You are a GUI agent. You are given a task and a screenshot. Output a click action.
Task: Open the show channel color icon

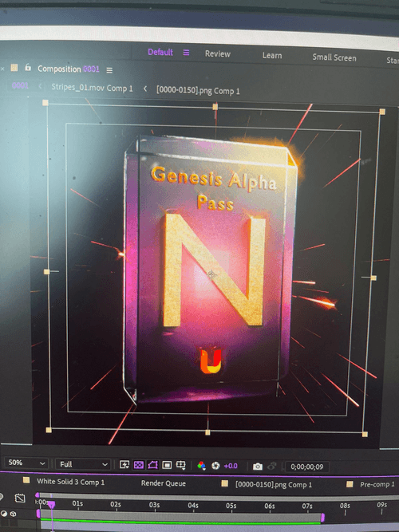(201, 466)
